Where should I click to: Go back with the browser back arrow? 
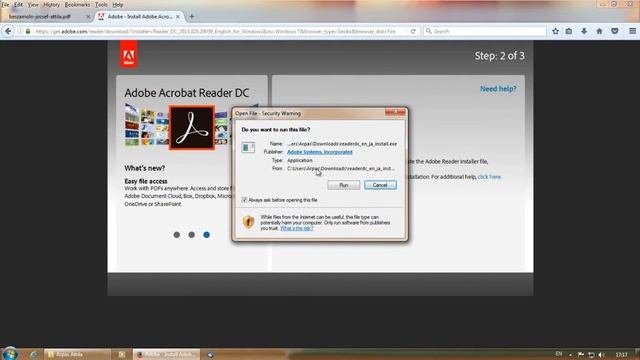[x=8, y=31]
